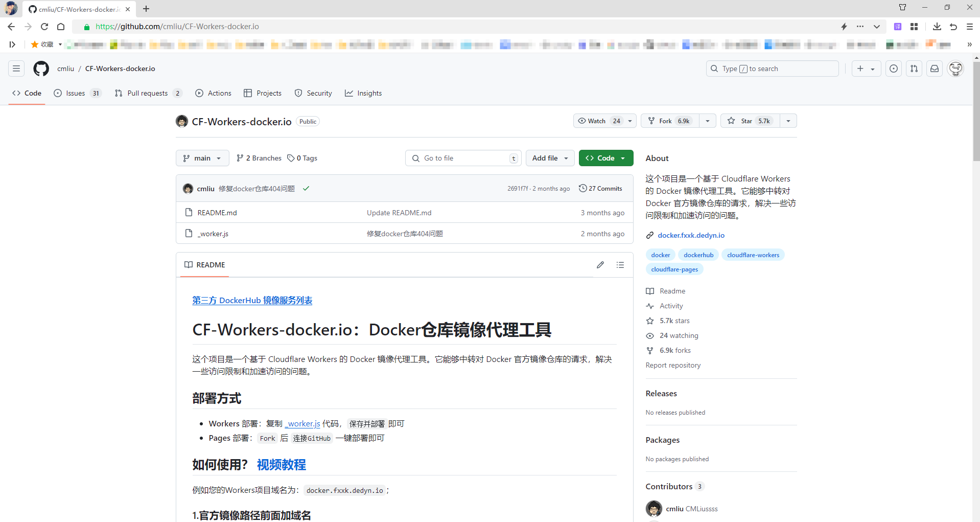Open the README outline icon

pos(620,265)
